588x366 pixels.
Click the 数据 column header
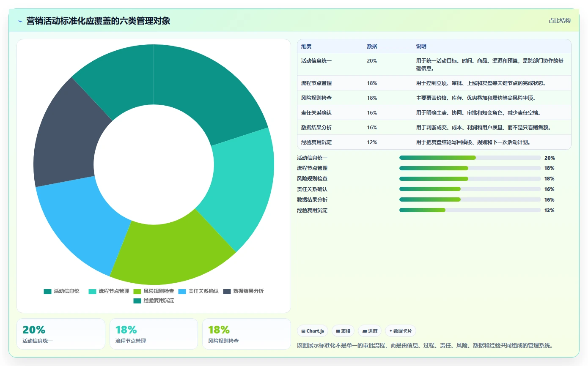[x=372, y=46]
